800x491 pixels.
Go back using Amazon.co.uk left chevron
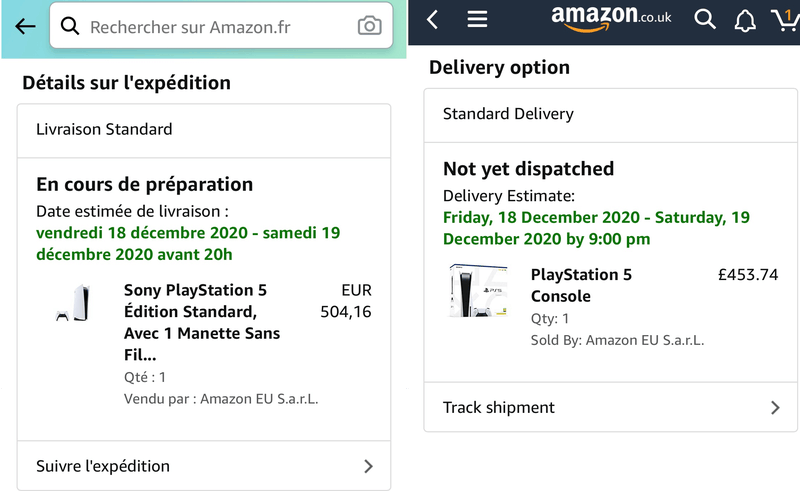pyautogui.click(x=432, y=20)
